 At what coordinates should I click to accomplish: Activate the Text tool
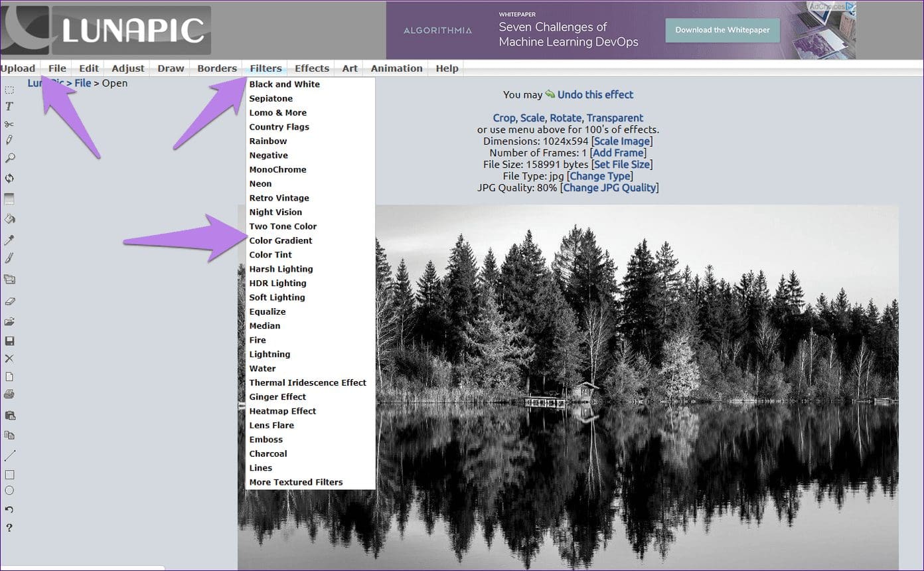(9, 107)
